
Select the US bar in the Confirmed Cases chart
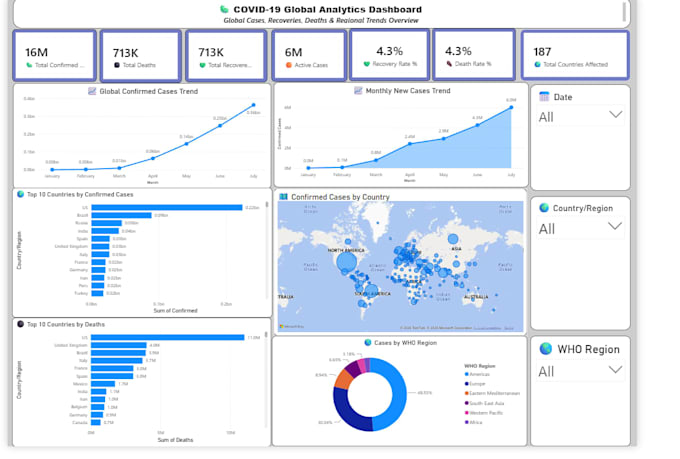coord(167,207)
